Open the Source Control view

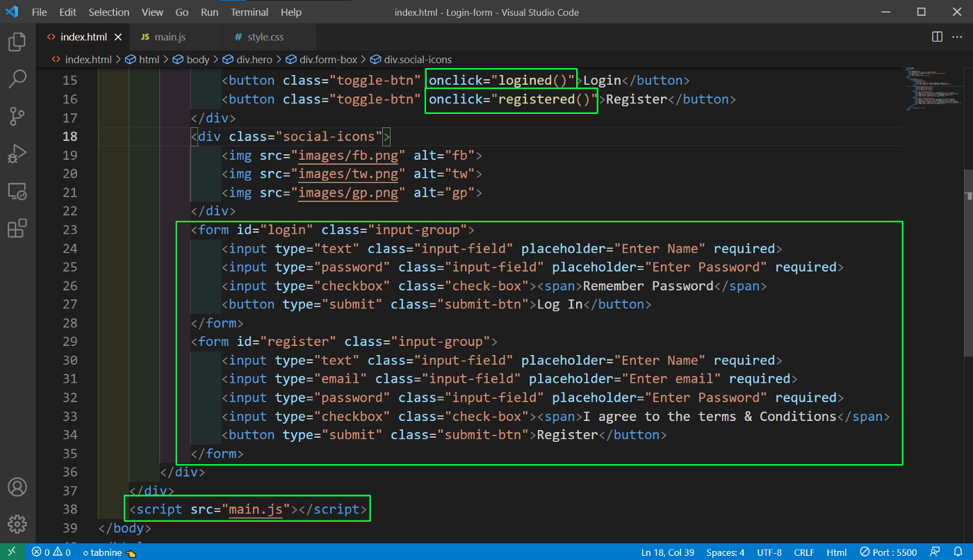point(17,116)
